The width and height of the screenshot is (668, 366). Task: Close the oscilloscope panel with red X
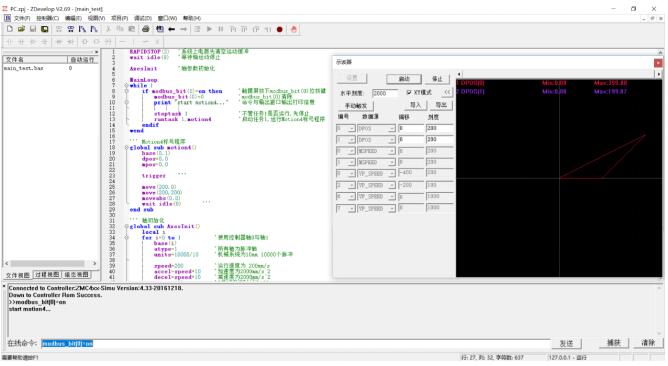(658, 63)
